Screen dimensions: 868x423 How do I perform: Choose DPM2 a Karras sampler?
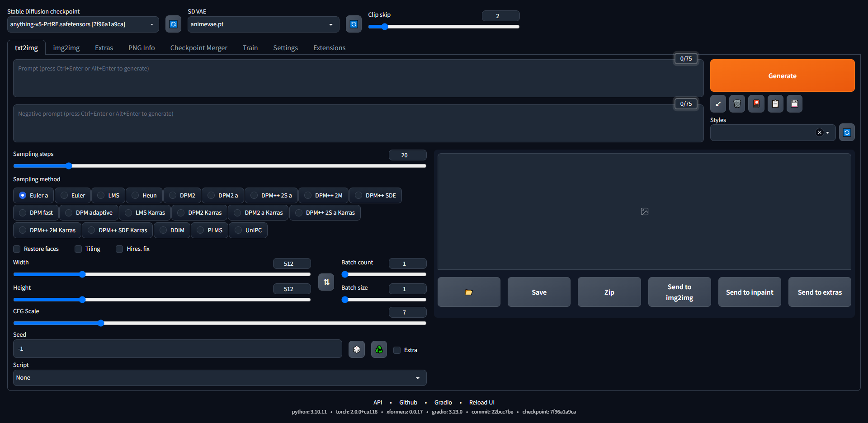point(258,212)
